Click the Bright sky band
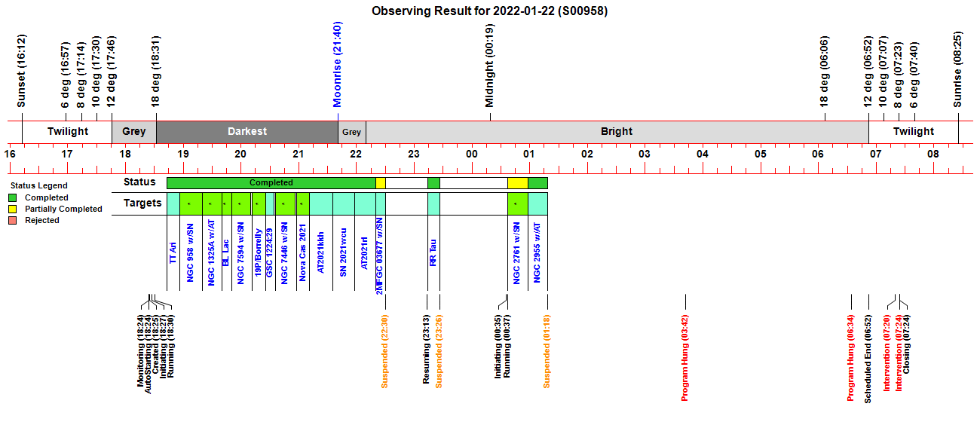980x422 pixels. tap(617, 131)
